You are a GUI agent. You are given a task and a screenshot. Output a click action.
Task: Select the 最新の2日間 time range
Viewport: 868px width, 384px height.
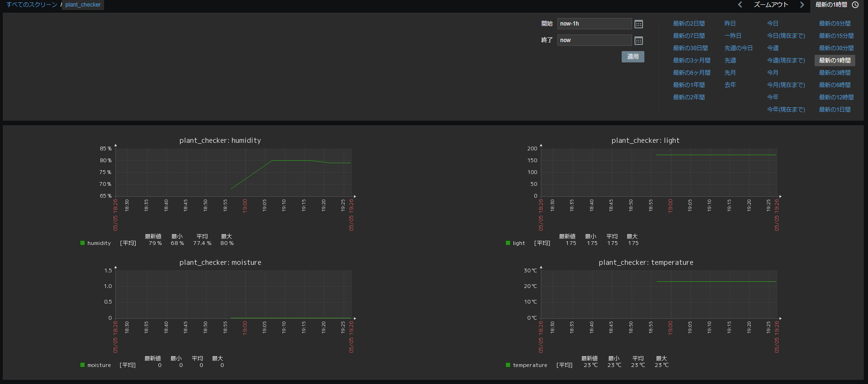(689, 24)
